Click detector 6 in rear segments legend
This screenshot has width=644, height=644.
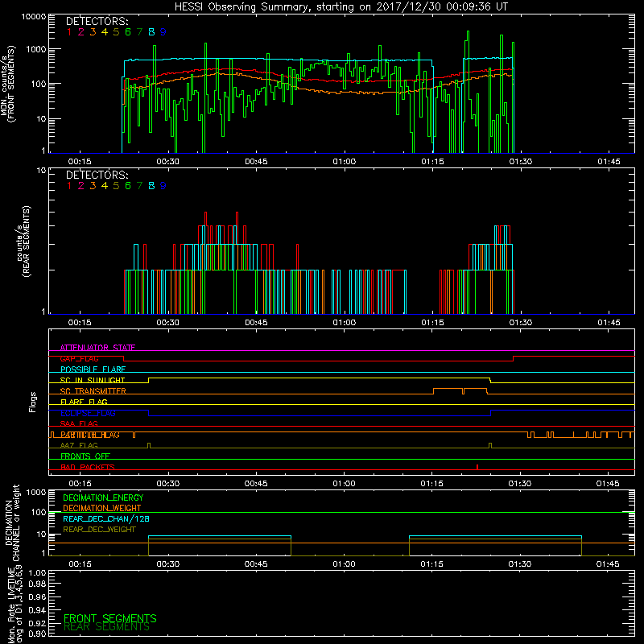tap(128, 186)
